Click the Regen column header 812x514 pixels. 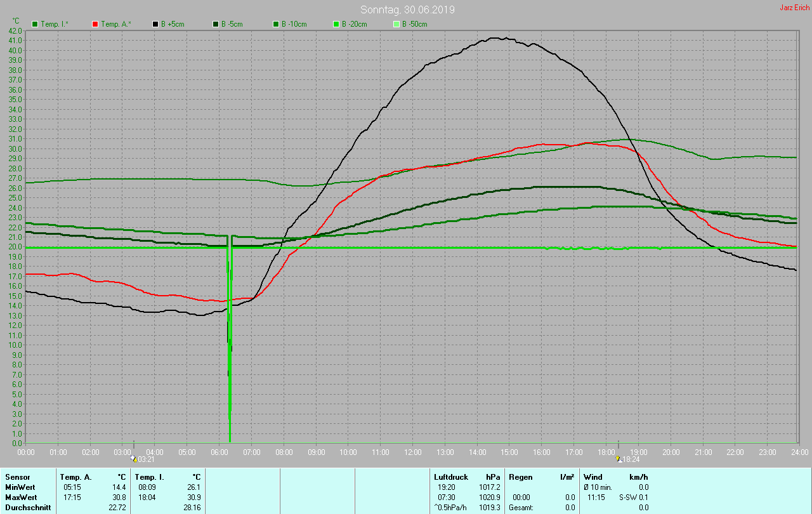[x=521, y=477]
